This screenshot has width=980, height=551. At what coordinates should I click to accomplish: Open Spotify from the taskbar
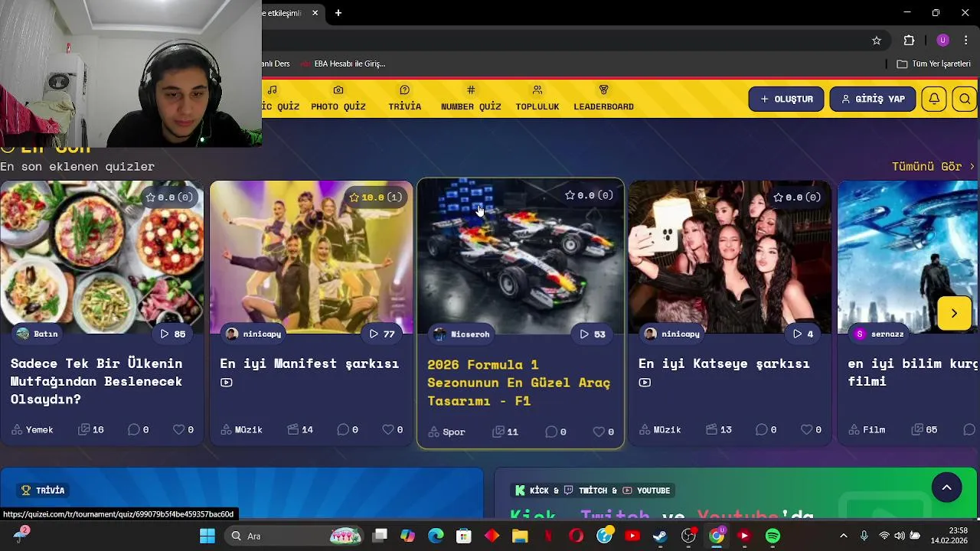(x=773, y=536)
